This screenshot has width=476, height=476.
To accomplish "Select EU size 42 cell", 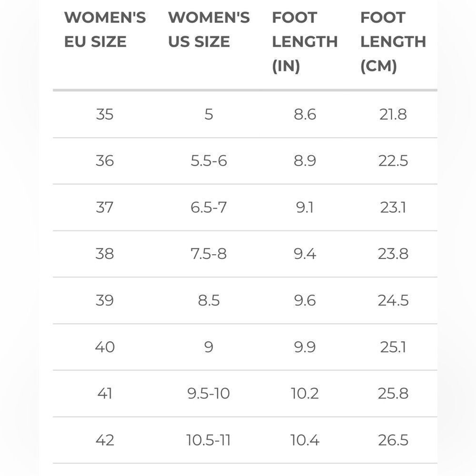I will click(105, 440).
